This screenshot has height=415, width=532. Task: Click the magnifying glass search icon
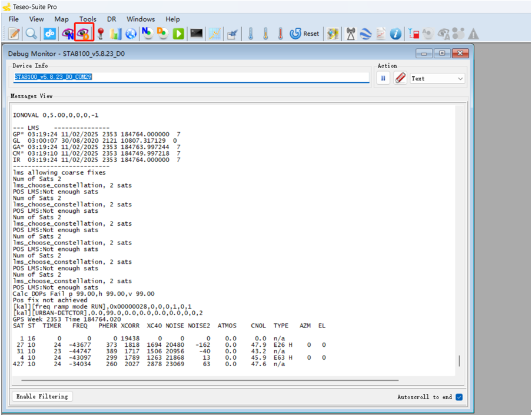coord(31,34)
